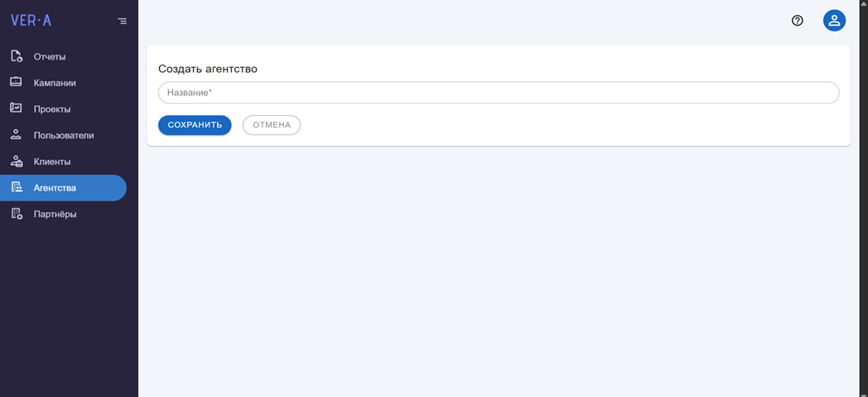
Task: Click the Партнёры sidebar icon
Action: click(x=17, y=214)
